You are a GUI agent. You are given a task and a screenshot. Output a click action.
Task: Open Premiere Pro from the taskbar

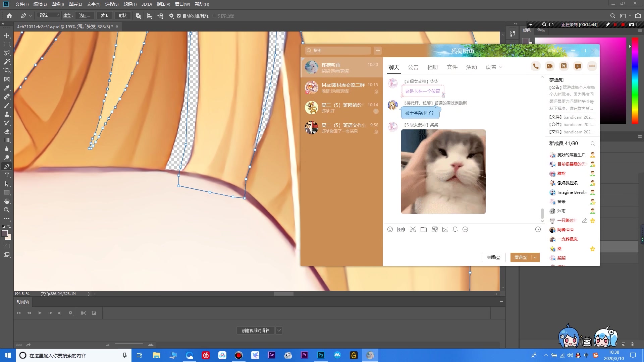pos(305,355)
